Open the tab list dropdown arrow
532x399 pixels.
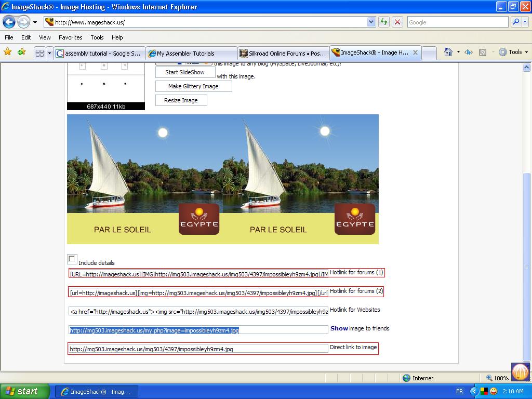pos(50,53)
